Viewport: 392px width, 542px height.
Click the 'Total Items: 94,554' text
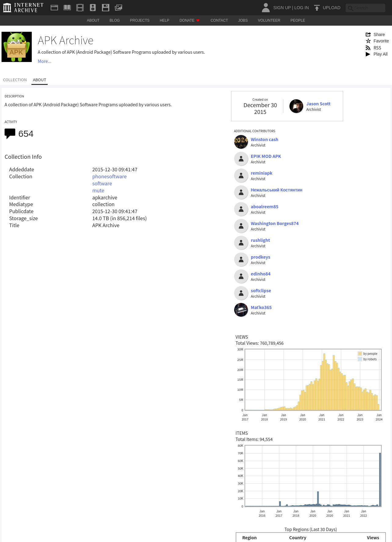(x=254, y=439)
